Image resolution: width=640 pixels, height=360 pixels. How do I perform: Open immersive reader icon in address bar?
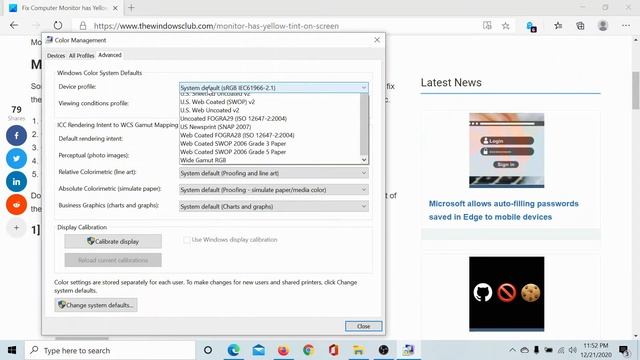(x=487, y=26)
